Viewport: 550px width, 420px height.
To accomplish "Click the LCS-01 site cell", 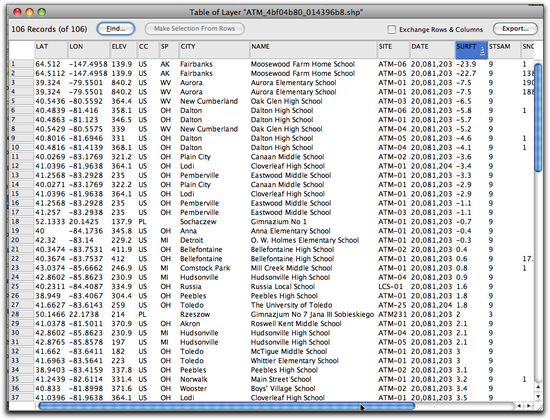I will click(390, 287).
